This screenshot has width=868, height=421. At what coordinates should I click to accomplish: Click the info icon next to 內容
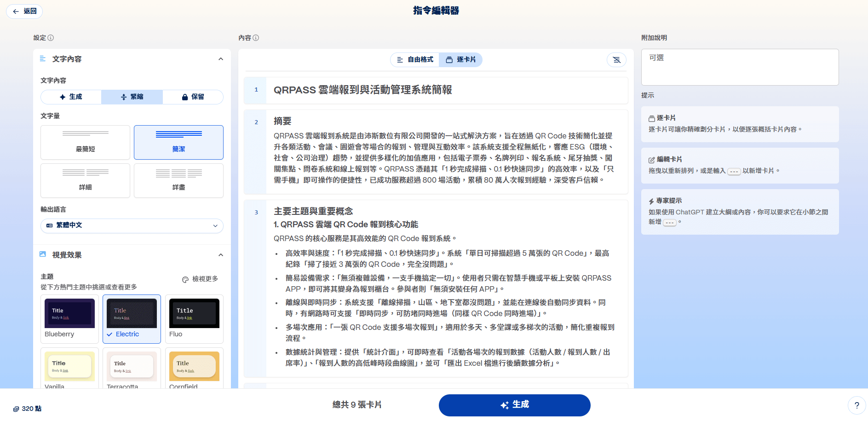[256, 38]
